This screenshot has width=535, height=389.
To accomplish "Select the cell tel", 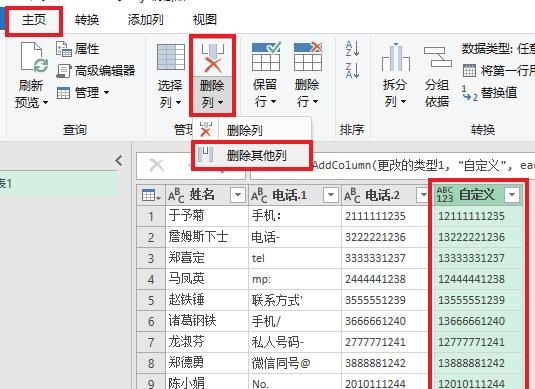I will click(x=295, y=258).
